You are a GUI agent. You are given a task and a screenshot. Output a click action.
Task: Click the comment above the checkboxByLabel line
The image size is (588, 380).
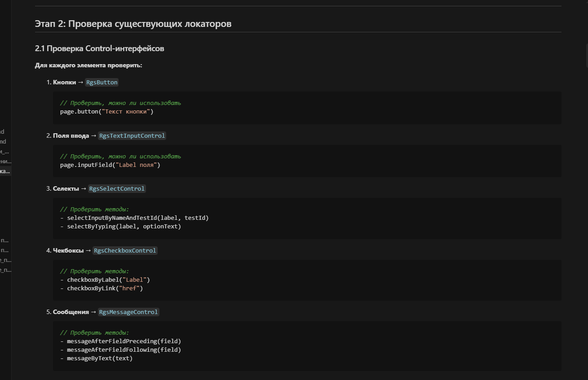pos(94,271)
